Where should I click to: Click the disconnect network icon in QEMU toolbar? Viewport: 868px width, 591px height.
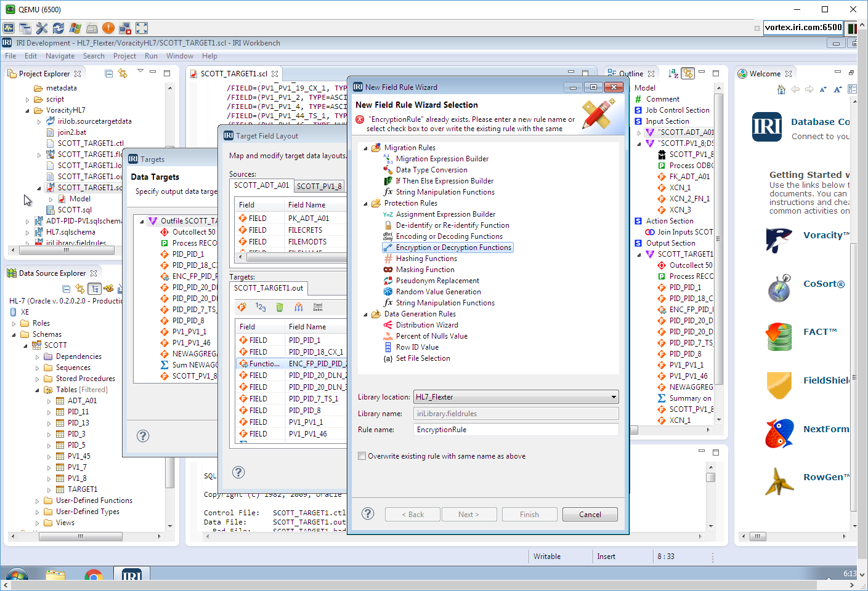click(x=125, y=28)
